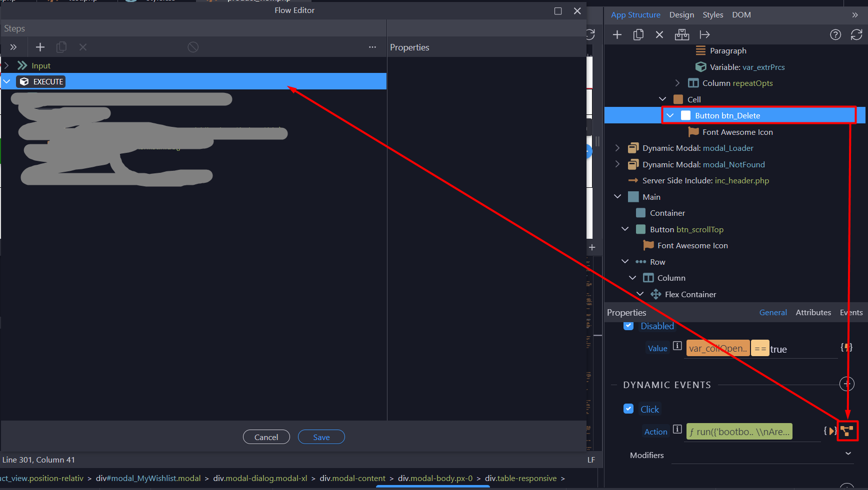Open the flow editor icon next to Action

point(847,431)
